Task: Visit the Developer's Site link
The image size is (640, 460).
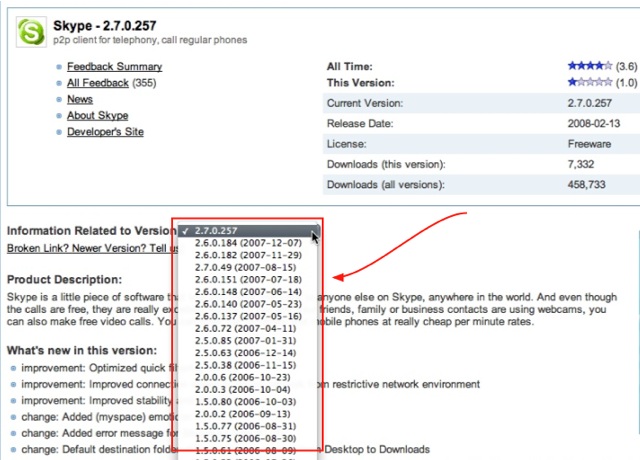Action: pyautogui.click(x=105, y=132)
